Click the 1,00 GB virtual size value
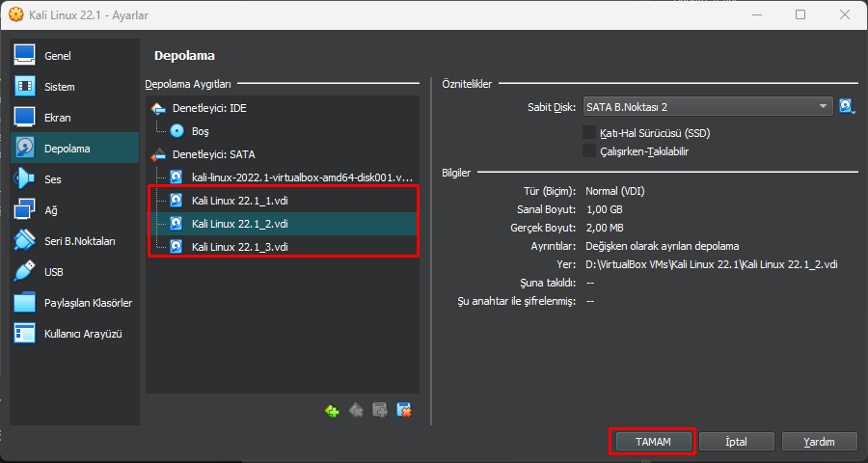The image size is (868, 463). 604,209
